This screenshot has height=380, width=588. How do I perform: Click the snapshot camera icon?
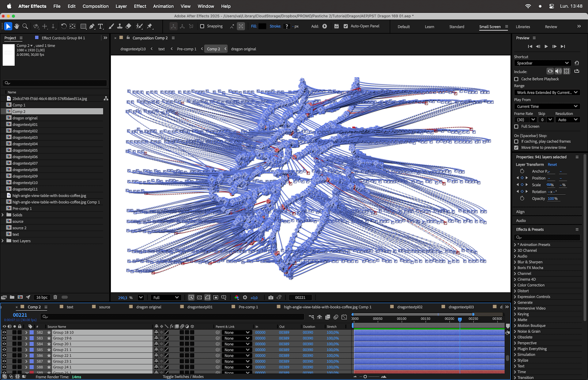click(271, 297)
